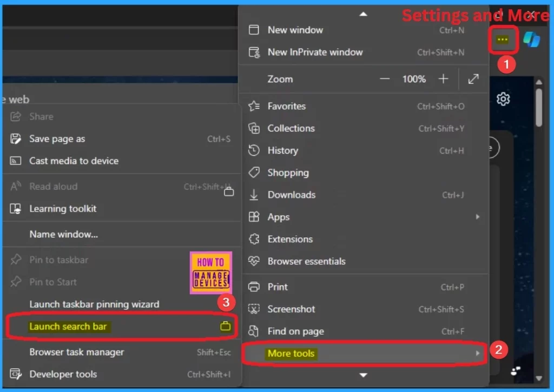Open the Settings and more three-dot button
The width and height of the screenshot is (554, 392).
pos(503,39)
